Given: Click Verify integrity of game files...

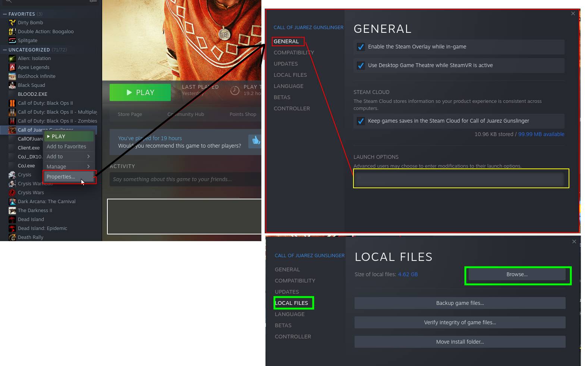Looking at the screenshot, I should click(x=460, y=322).
